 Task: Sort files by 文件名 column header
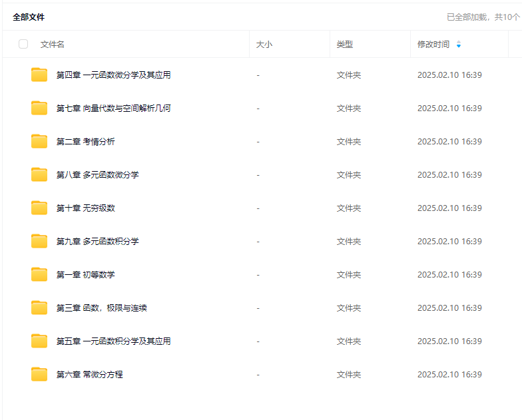(53, 45)
